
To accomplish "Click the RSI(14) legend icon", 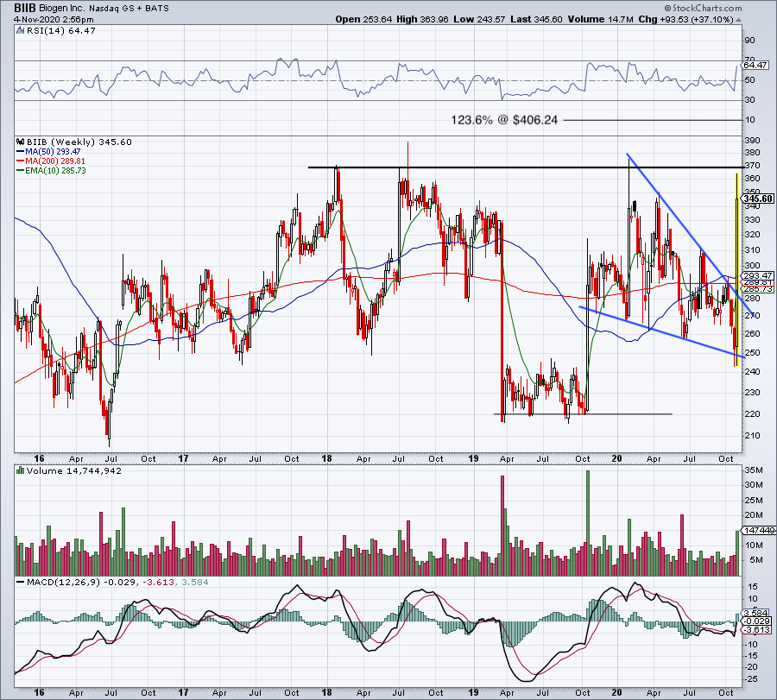I will click(x=20, y=31).
